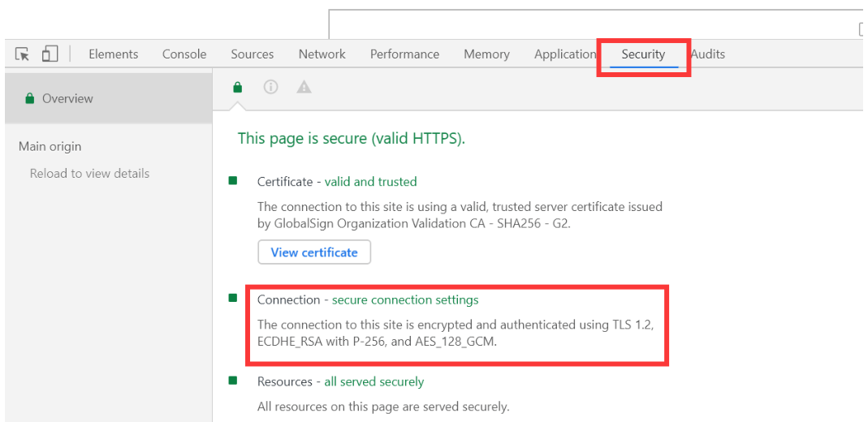Open the Performance tab
The height and width of the screenshot is (422, 868).
pyautogui.click(x=404, y=54)
